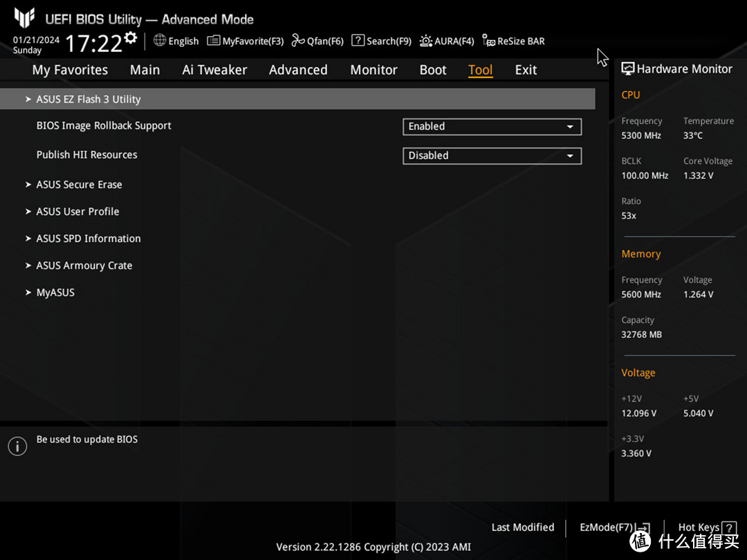The image size is (747, 560).
Task: Click the Hot Keys question mark icon
Action: click(729, 528)
